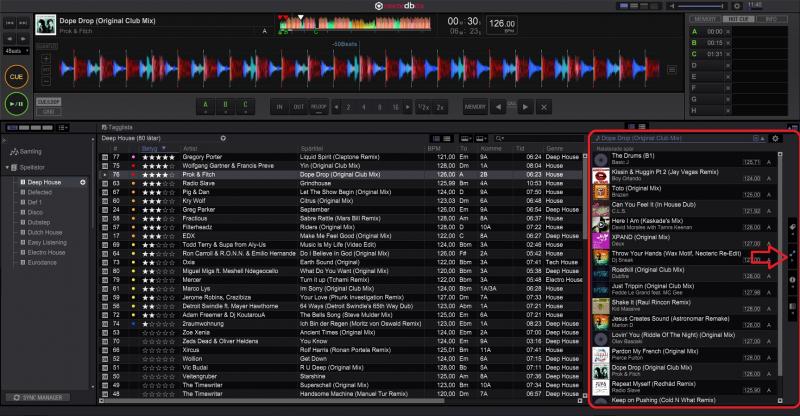Select the Easy Listening playlist
Screen dimensions: 800x416
tap(47, 242)
